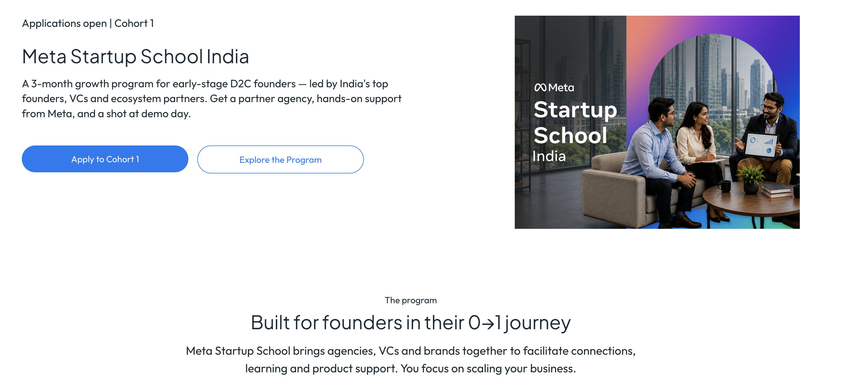Click the 3-month growth program description paragraph
This screenshot has height=381, width=868.
[212, 98]
